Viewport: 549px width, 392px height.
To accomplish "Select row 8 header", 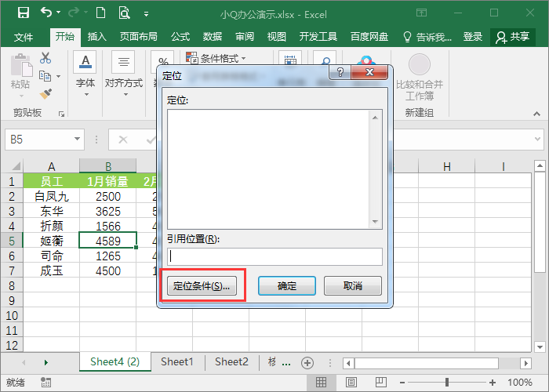I will [12, 285].
